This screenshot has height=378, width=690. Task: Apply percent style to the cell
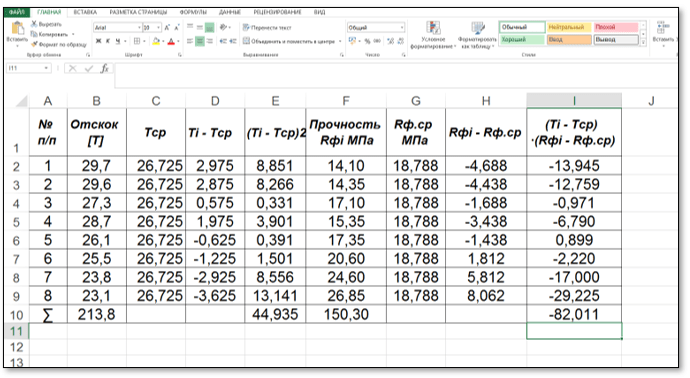pos(367,41)
